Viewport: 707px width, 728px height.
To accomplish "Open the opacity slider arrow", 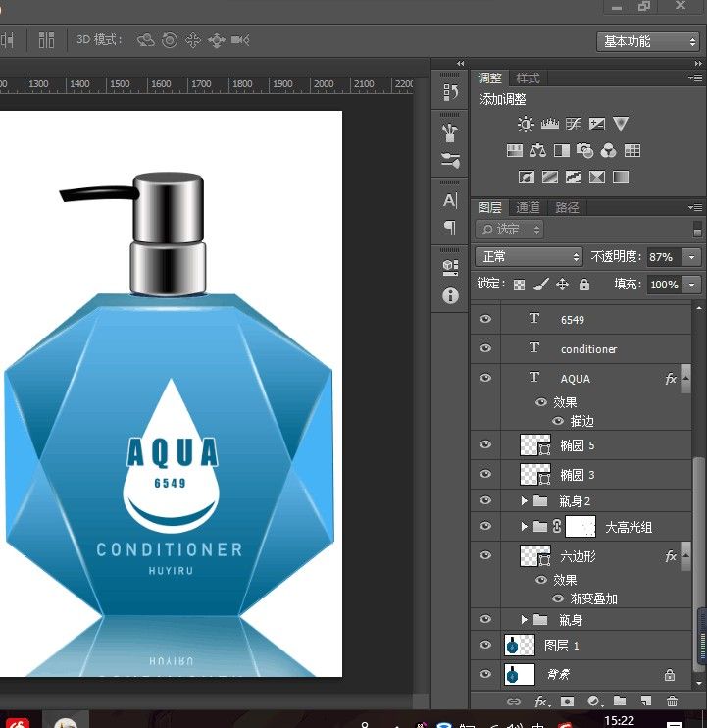I will tap(692, 256).
